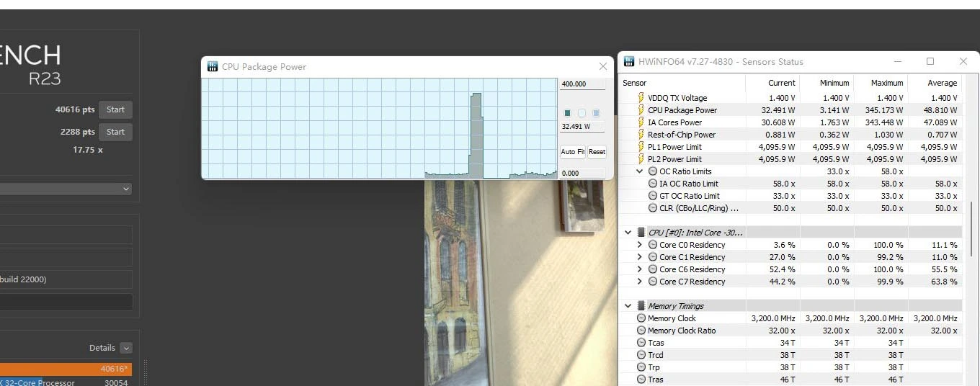
Task: Collapse the CPU [#0]: Intel Core section
Action: tap(628, 233)
